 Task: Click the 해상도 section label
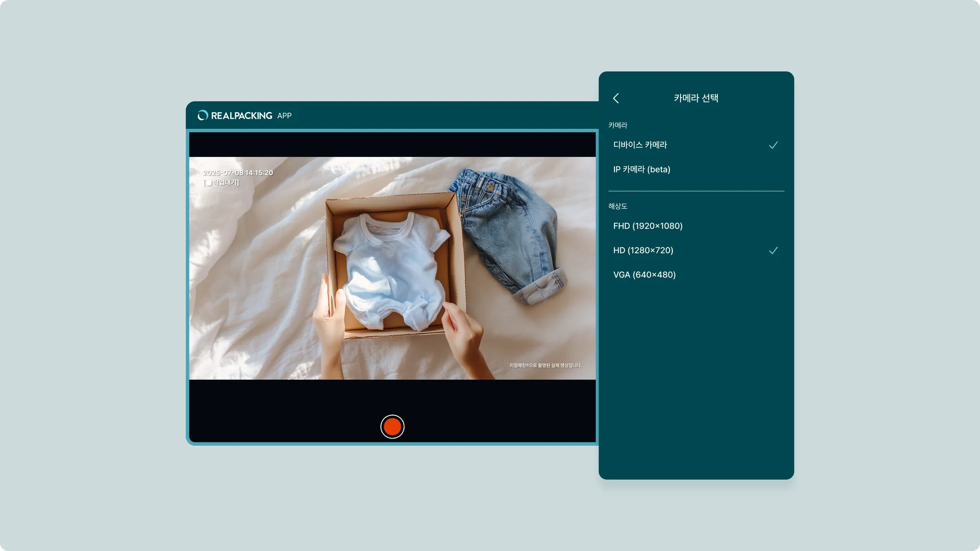617,206
